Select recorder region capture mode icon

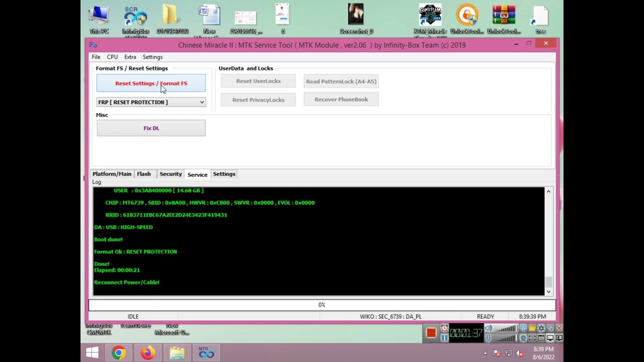click(x=532, y=338)
